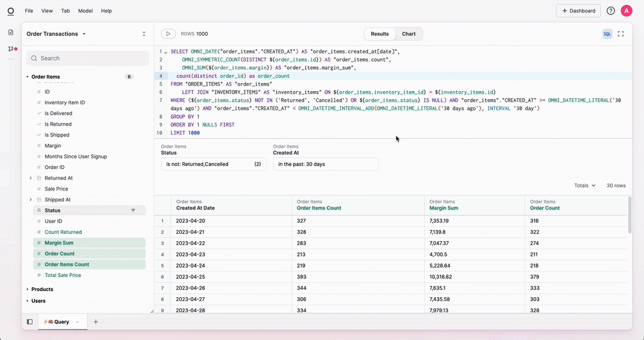This screenshot has height=340, width=644.
Task: Select the 2023-04-20 date cell
Action: pos(231,221)
